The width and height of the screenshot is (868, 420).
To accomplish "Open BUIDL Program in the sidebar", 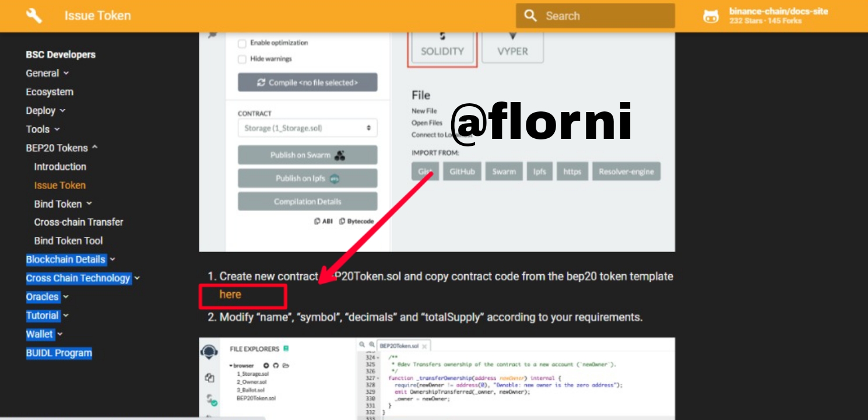I will [59, 353].
